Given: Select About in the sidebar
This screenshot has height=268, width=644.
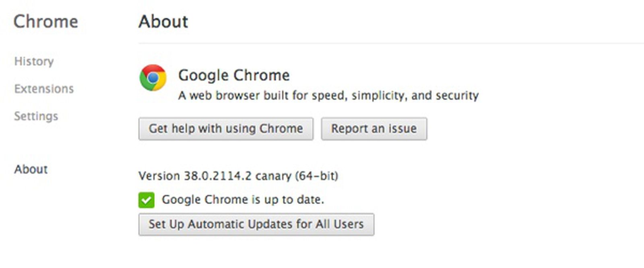Looking at the screenshot, I should click(30, 169).
